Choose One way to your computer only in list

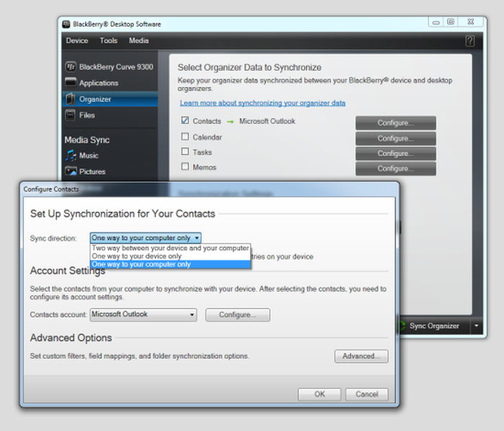pos(171,265)
